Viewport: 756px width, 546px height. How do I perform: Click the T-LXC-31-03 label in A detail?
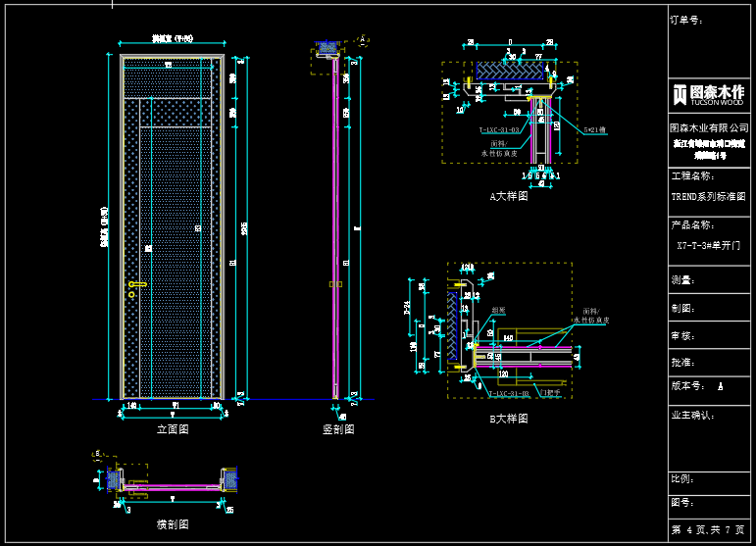[499, 130]
